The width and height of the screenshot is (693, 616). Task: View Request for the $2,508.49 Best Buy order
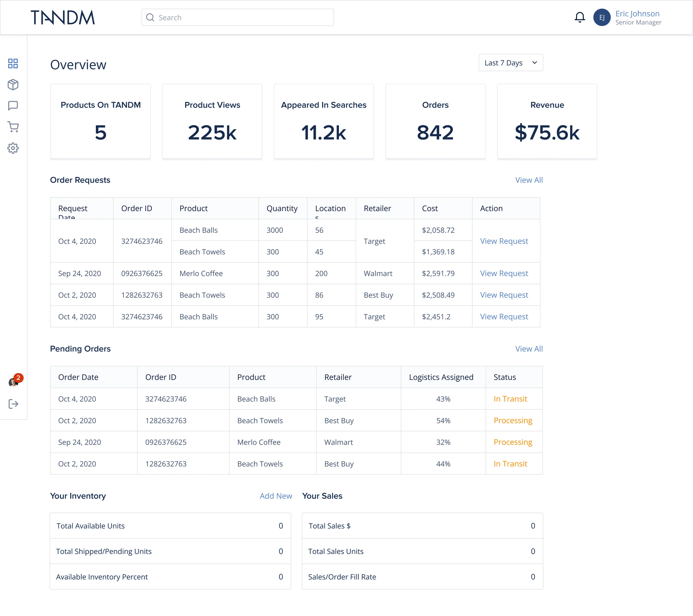504,295
